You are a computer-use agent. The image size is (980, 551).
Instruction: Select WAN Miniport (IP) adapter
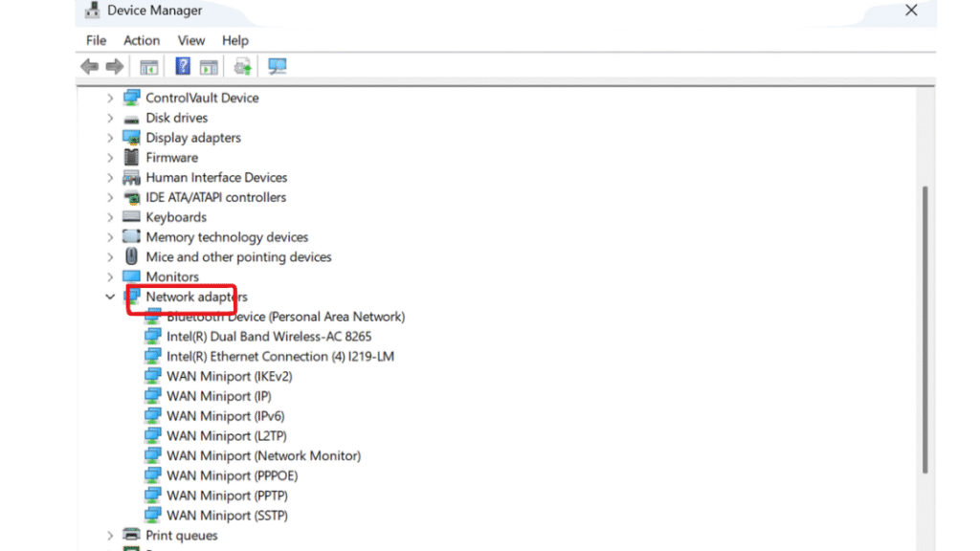click(x=219, y=397)
